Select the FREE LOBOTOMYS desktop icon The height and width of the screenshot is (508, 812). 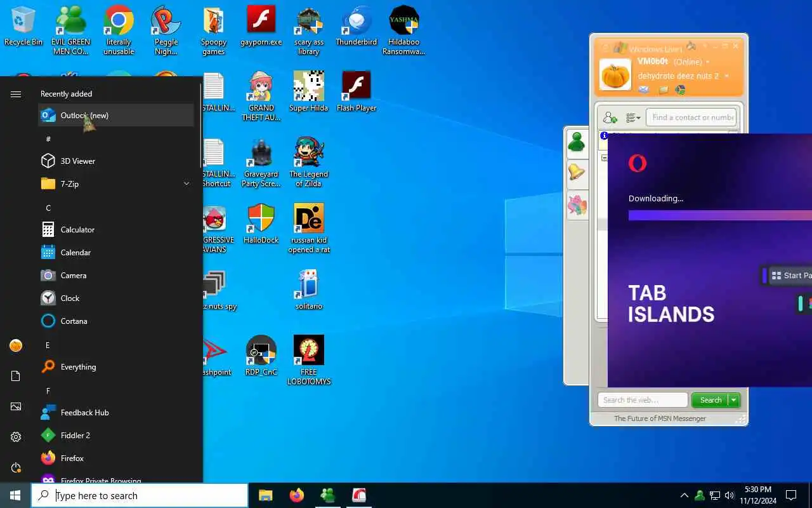click(309, 361)
